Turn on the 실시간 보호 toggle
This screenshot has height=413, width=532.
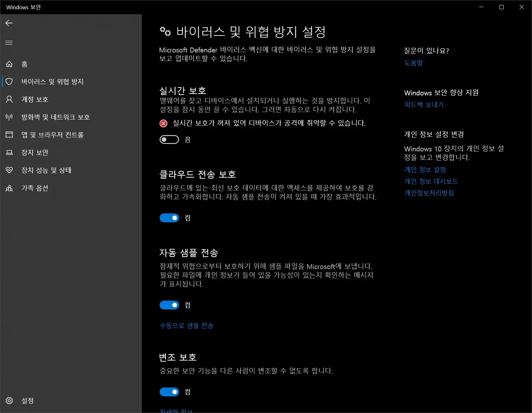pyautogui.click(x=169, y=140)
